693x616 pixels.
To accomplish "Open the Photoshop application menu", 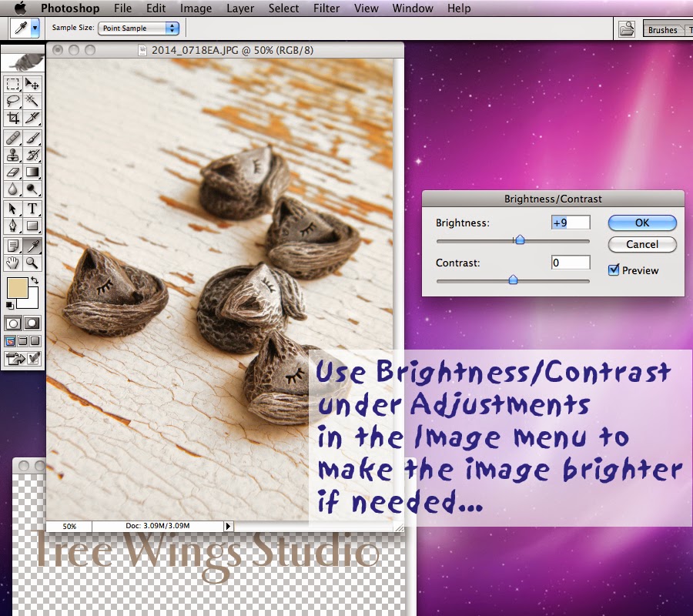I will [x=70, y=8].
